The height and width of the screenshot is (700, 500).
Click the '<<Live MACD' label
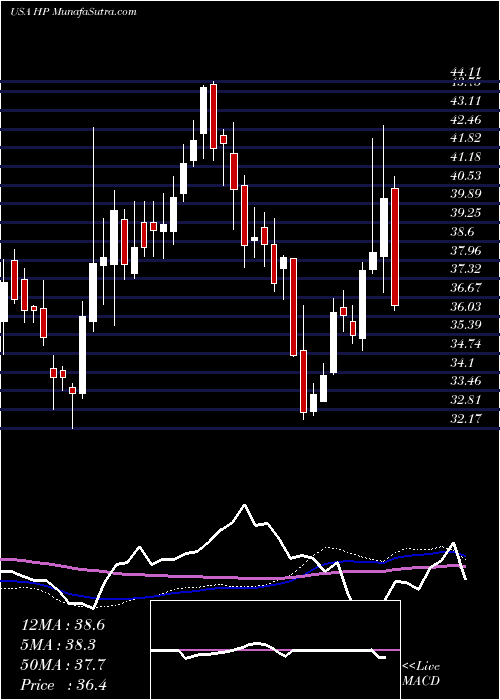pos(421,674)
